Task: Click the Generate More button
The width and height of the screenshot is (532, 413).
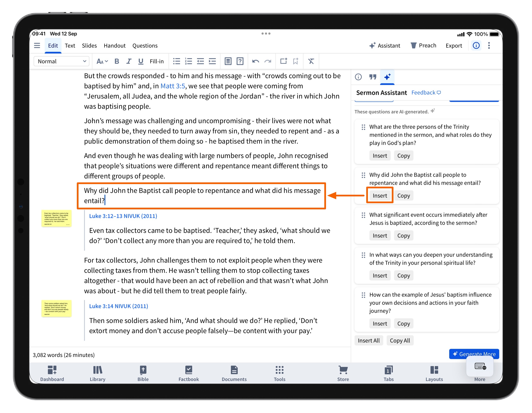Action: pos(474,354)
